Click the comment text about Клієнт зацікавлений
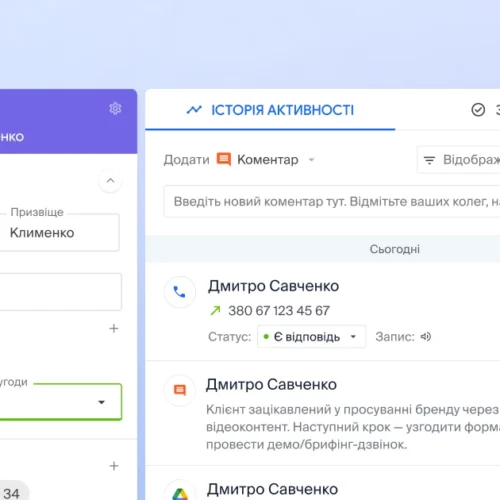The image size is (500, 500). click(353, 427)
